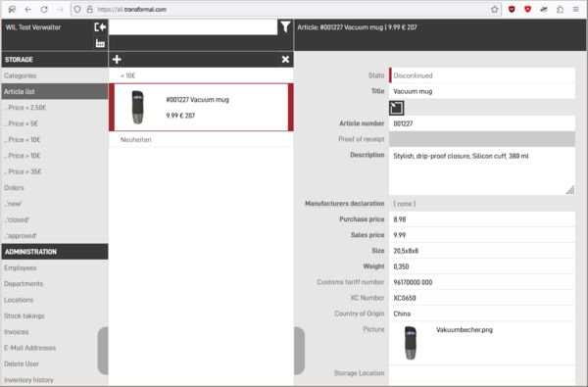Bookmark this page with star icon
Viewport: 588px width, 387px height.
click(495, 10)
